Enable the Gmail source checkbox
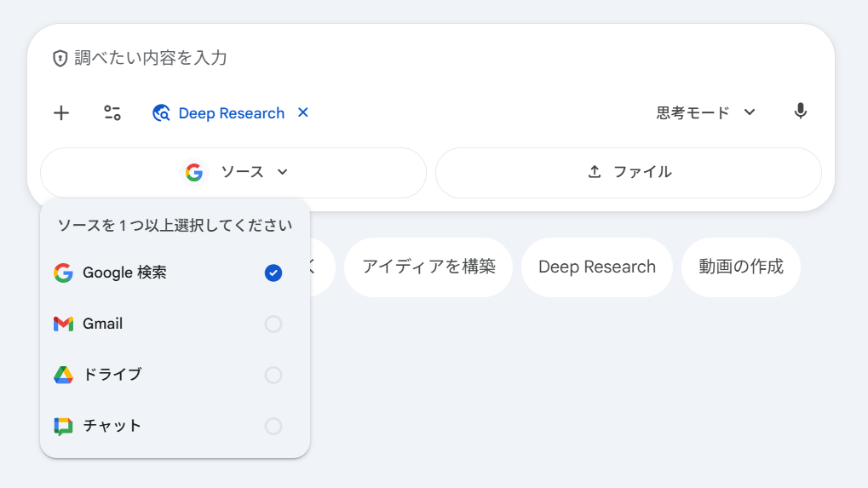Viewport: 868px width, 488px height. pos(273,324)
